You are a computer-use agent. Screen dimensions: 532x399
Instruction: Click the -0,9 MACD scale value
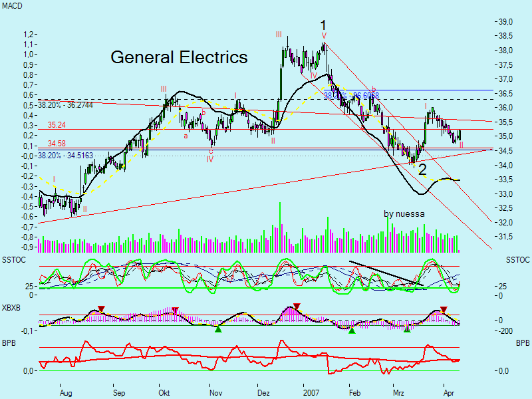(x=27, y=247)
